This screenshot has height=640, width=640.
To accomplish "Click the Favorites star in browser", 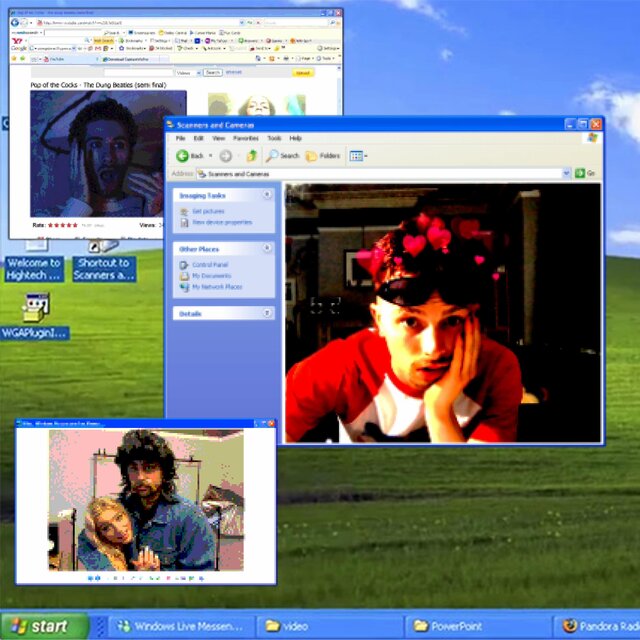I will [14, 59].
